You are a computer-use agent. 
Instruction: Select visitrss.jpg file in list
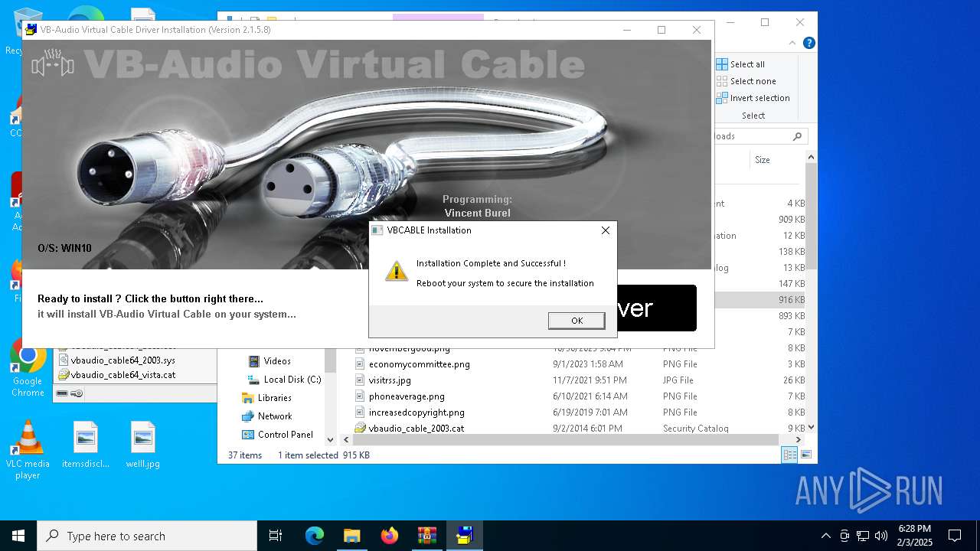[x=390, y=380]
